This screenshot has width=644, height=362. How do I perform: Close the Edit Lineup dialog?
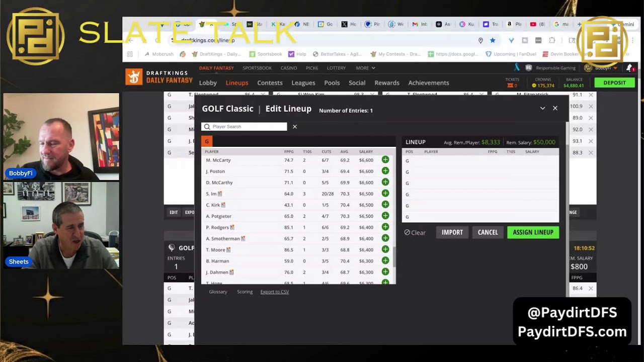tap(555, 108)
